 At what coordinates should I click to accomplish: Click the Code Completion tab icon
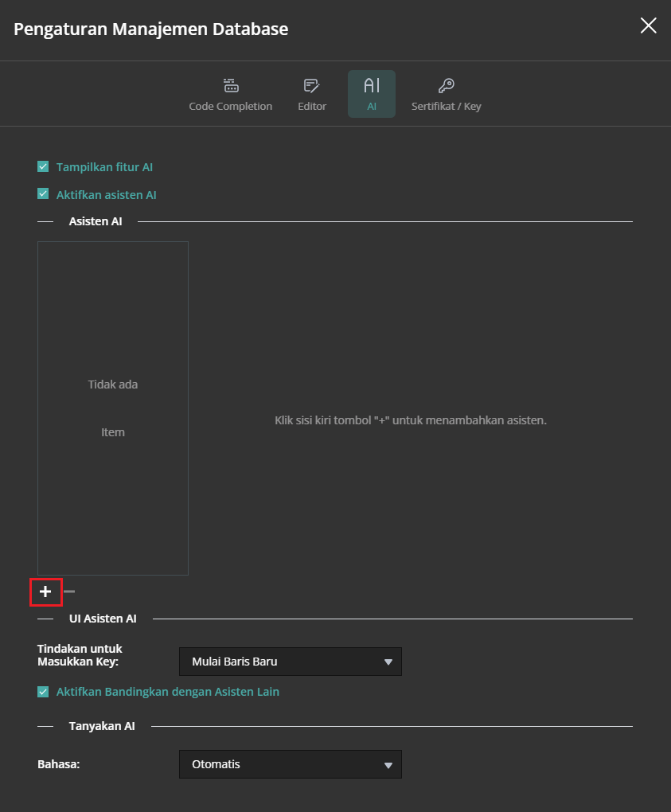coord(230,85)
